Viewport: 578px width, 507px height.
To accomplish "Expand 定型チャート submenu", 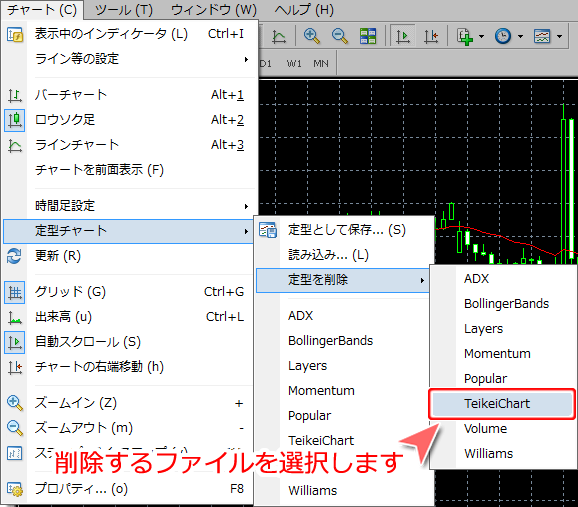I will pos(128,231).
